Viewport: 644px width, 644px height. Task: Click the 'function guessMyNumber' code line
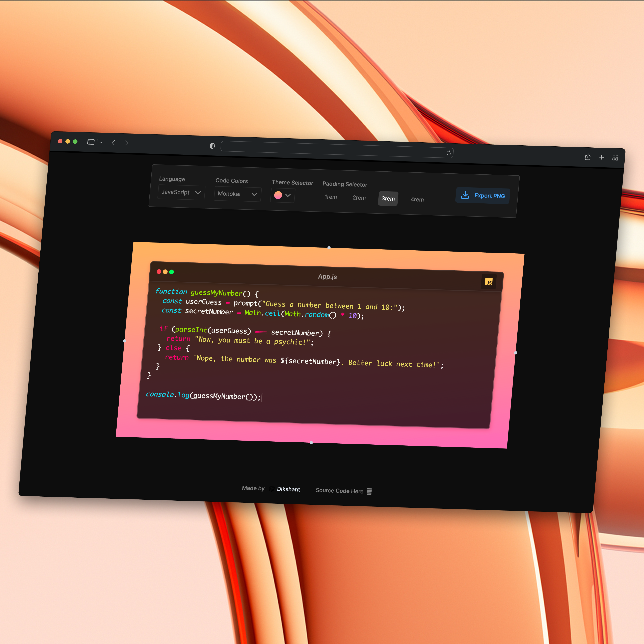click(207, 293)
